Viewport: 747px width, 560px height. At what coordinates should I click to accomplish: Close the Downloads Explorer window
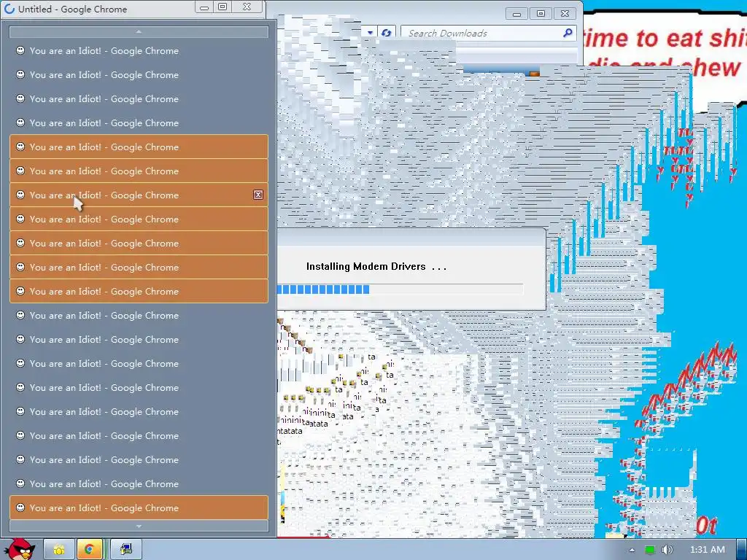click(x=565, y=14)
